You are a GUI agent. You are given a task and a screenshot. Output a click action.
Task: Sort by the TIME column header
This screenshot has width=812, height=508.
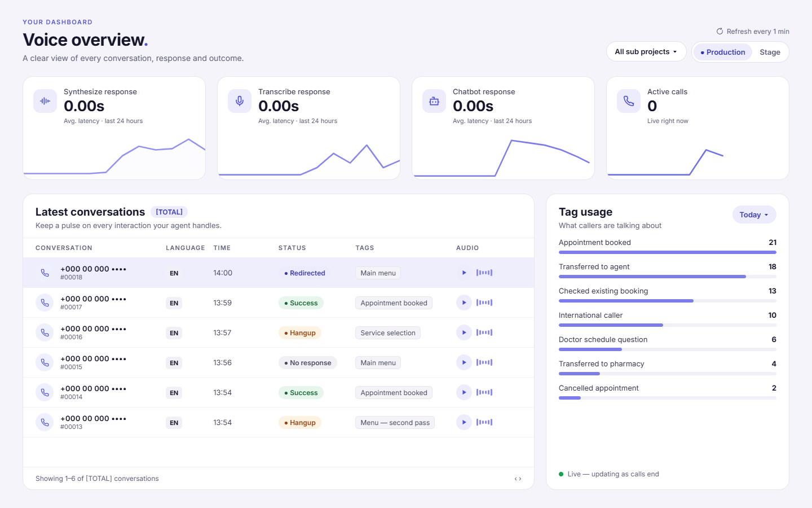222,248
